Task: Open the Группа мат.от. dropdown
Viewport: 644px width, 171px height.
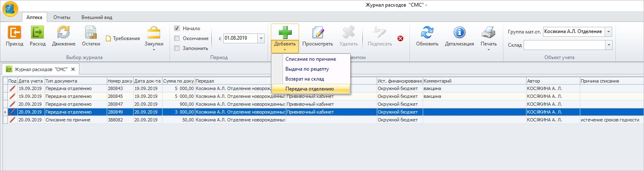Action: (608, 32)
